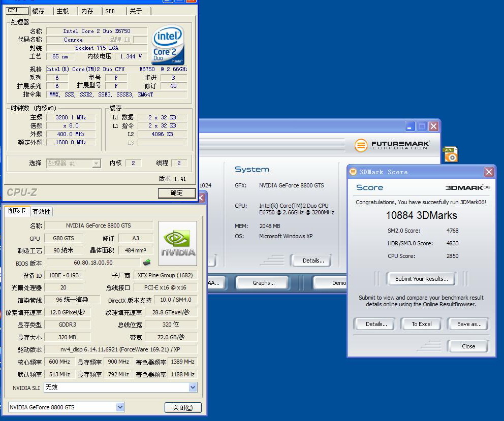Click the 封装 value Socket 775 LGA
The width and height of the screenshot is (504, 421).
tap(97, 48)
